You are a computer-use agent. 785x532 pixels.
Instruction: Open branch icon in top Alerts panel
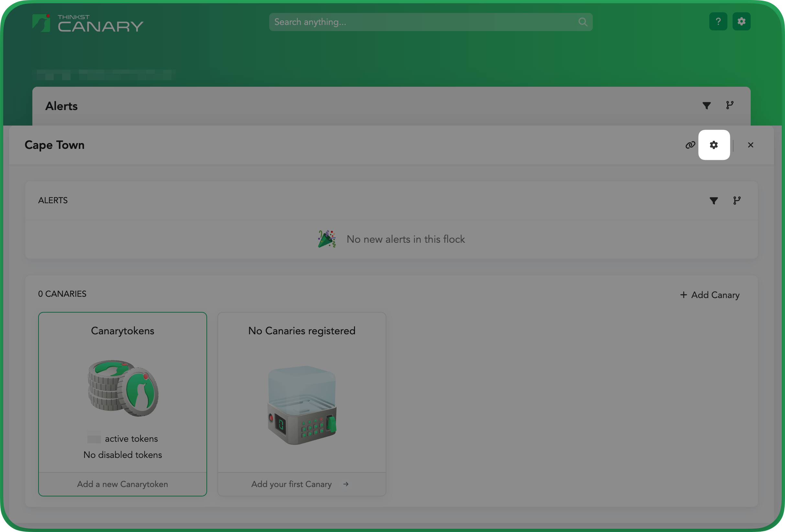(729, 105)
